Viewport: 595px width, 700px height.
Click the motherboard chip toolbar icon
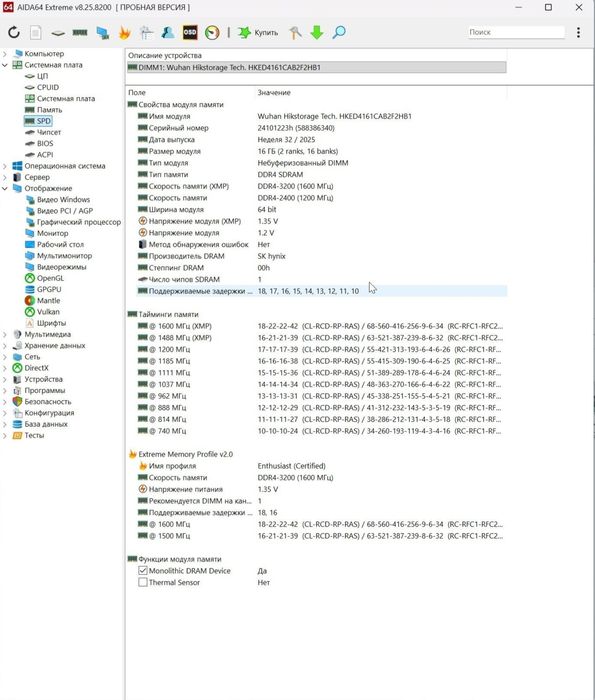point(58,33)
